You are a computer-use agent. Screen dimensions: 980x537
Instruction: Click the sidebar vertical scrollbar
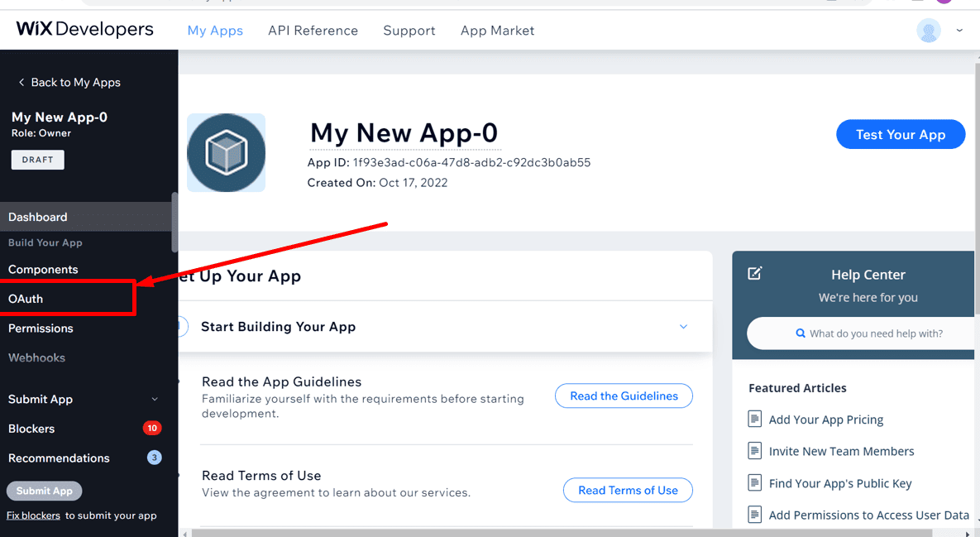point(174,222)
